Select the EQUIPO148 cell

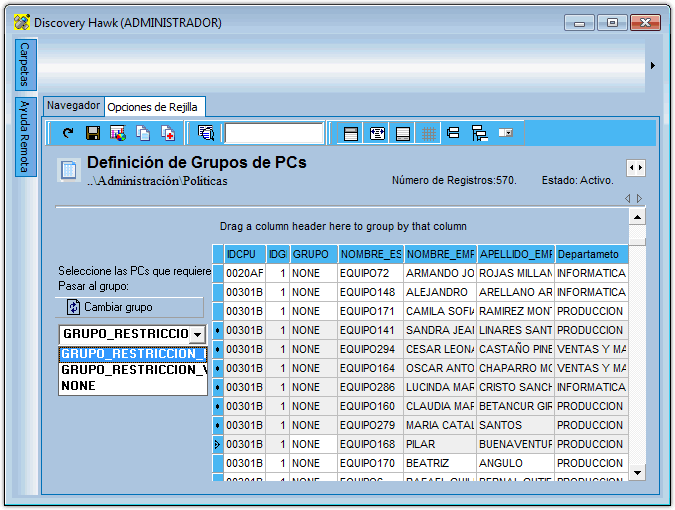pos(371,292)
